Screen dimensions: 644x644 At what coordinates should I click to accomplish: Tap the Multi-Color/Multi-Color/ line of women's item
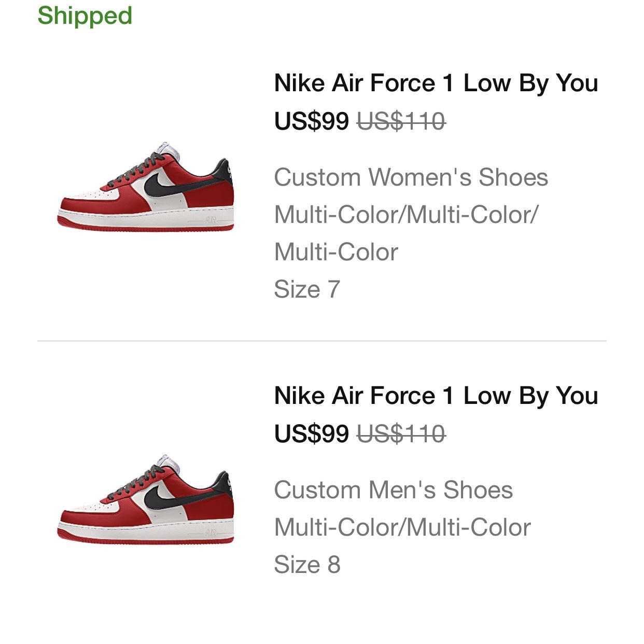[x=407, y=215]
